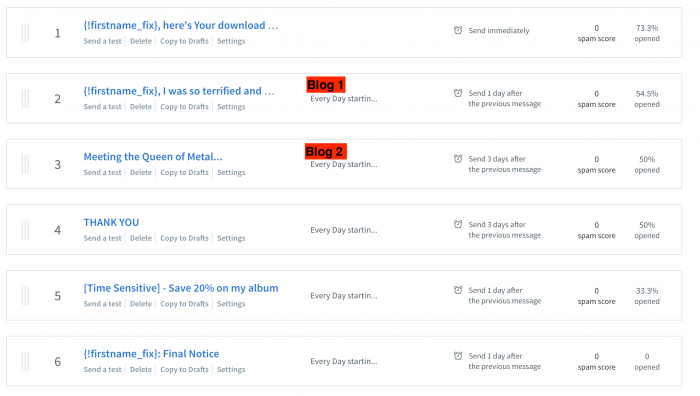Delete the Final Notice message
This screenshot has height=396, width=700.
point(141,370)
